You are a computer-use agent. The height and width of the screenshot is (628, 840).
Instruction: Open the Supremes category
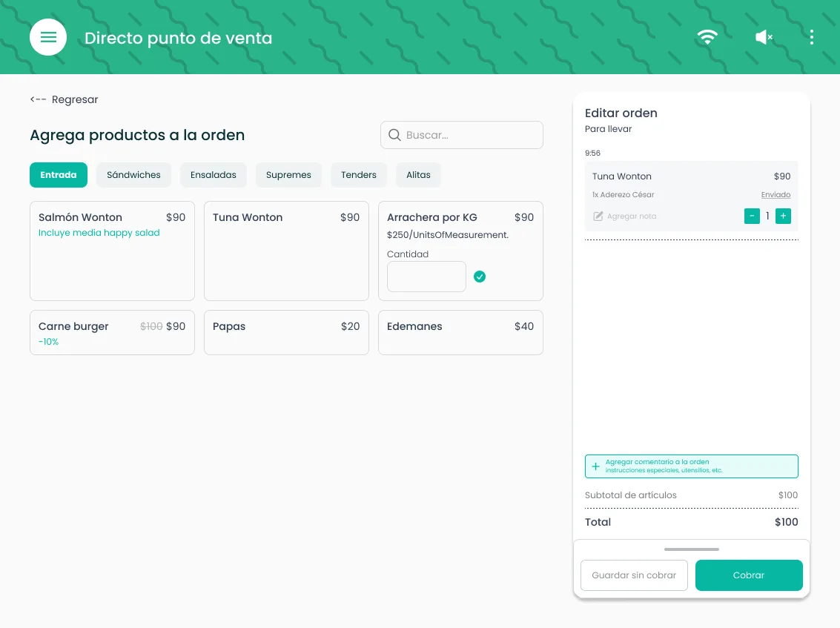pyautogui.click(x=288, y=175)
